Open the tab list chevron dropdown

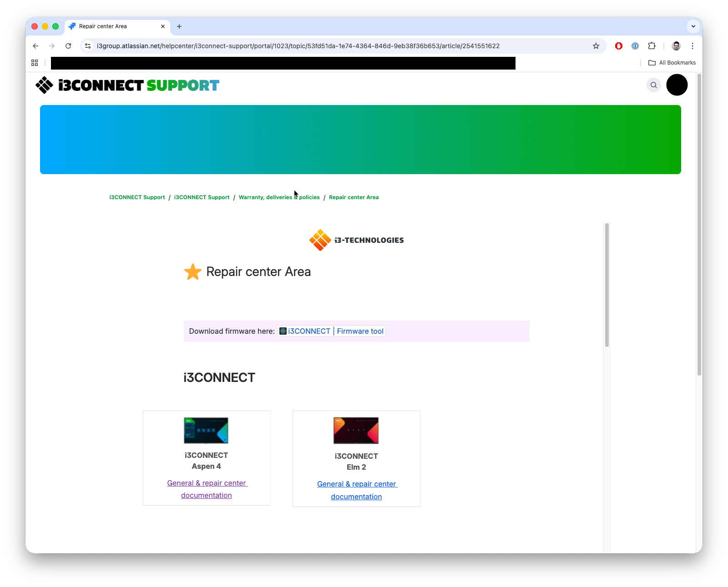tap(693, 26)
